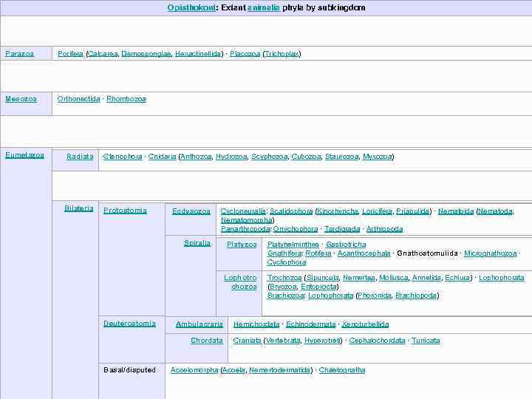Follow the Panarthropoda link
The image size is (532, 399).
coord(245,229)
